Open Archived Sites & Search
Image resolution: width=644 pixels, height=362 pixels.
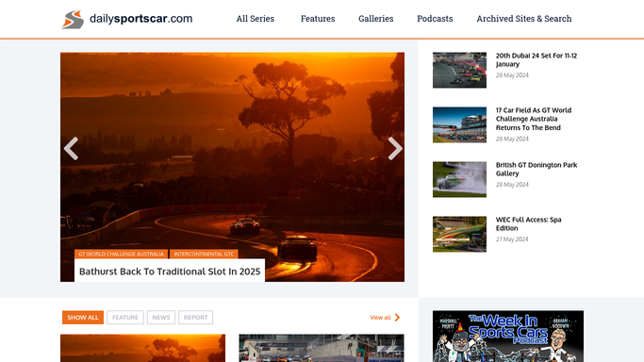(524, 19)
